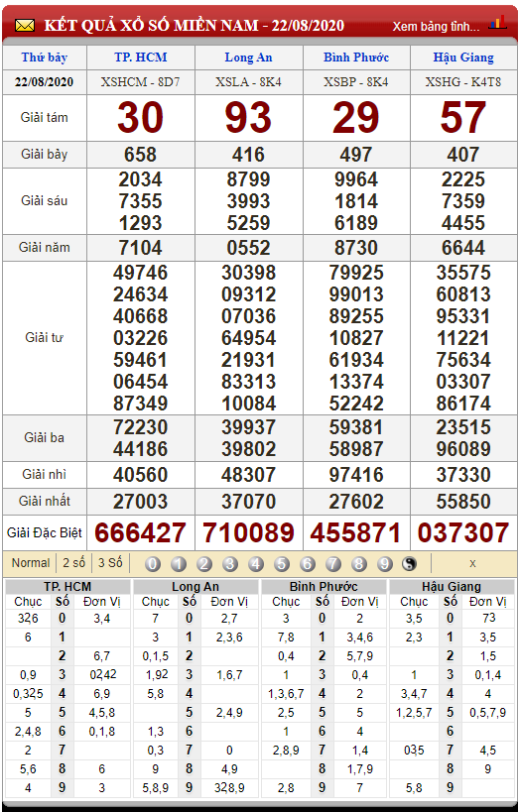This screenshot has width=519, height=812.
Task: Switch to Normal display mode
Action: tap(31, 563)
